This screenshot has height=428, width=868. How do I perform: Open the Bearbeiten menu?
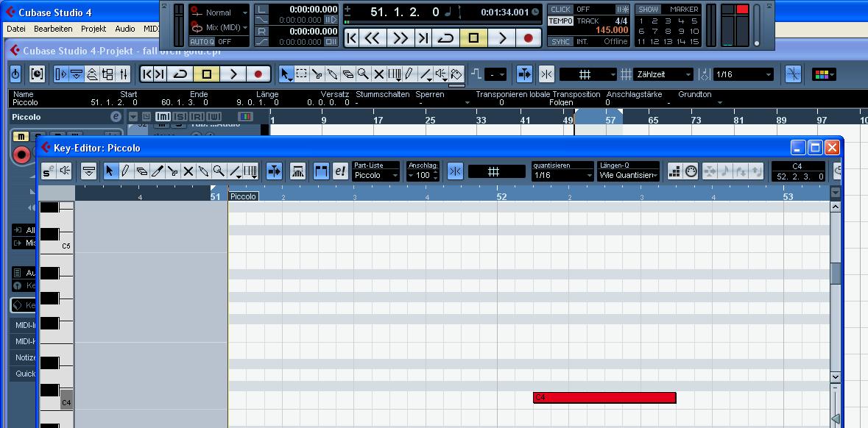53,29
